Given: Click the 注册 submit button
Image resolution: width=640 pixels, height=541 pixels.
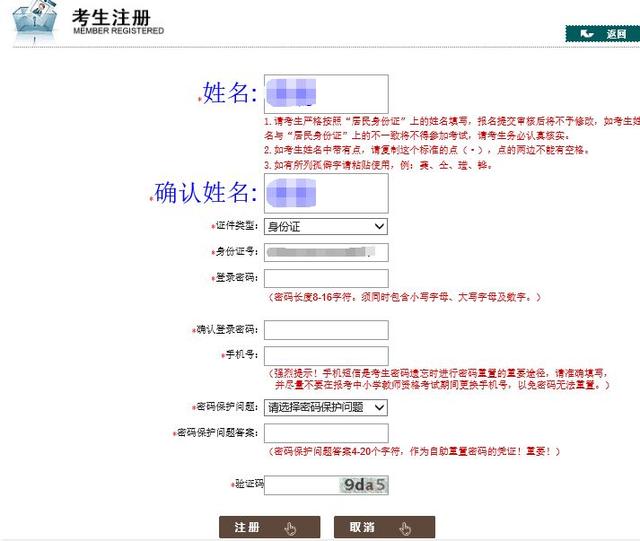Looking at the screenshot, I should (269, 527).
